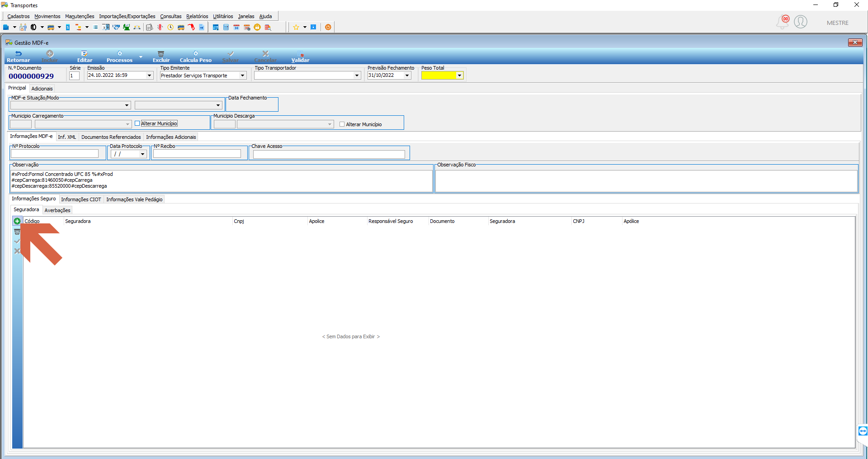The image size is (868, 459).
Task: Click the orange padlock icon in toolbar
Action: (x=257, y=27)
